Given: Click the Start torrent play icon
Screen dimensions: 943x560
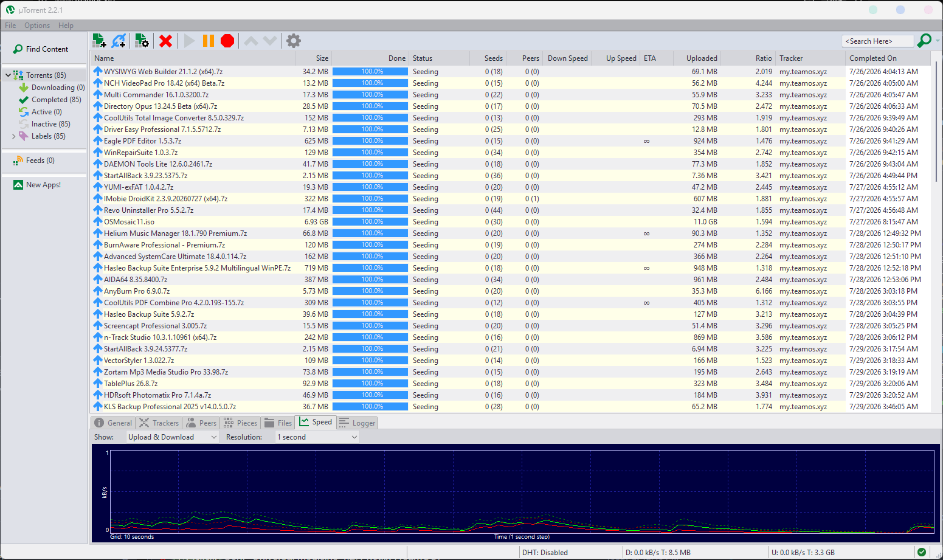Looking at the screenshot, I should (189, 41).
